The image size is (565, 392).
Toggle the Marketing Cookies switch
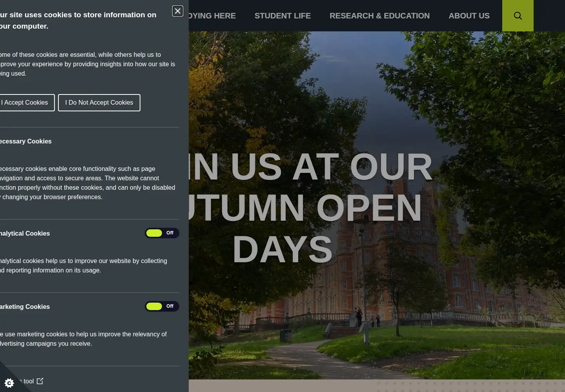coord(162,306)
